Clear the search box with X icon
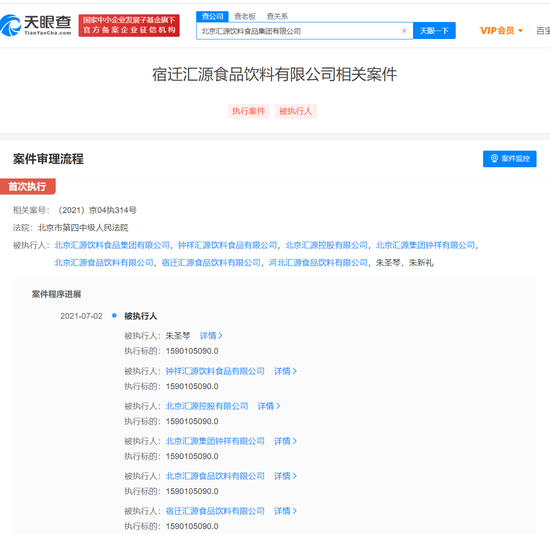Screen dimensions: 550x534 pos(404,31)
